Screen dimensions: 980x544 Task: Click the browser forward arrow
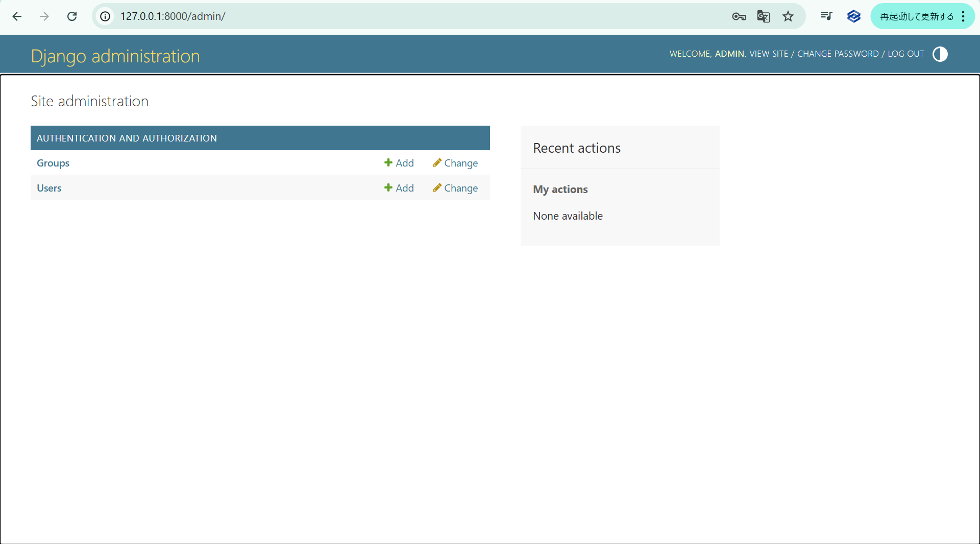tap(44, 16)
